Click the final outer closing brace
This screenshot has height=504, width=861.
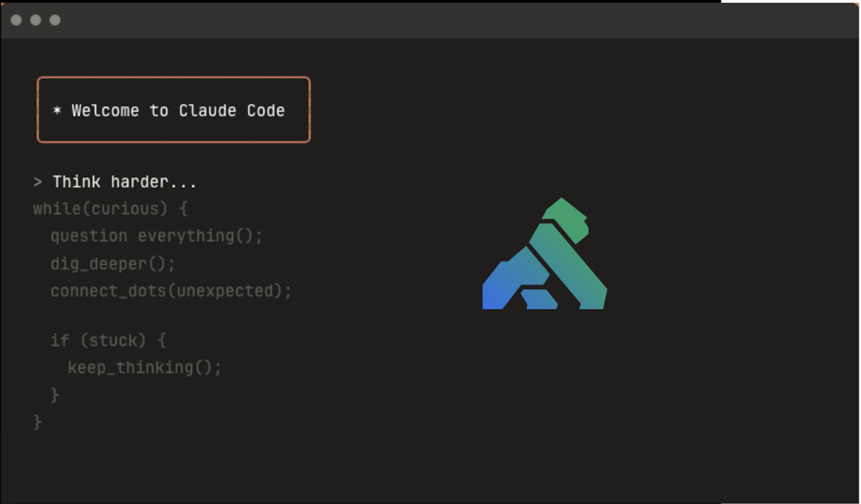[x=38, y=423]
